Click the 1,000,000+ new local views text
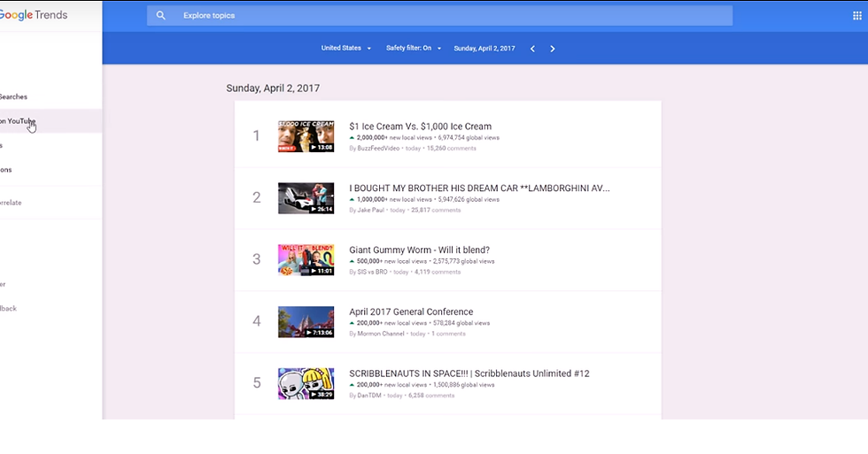This screenshot has height=454, width=868. (394, 200)
